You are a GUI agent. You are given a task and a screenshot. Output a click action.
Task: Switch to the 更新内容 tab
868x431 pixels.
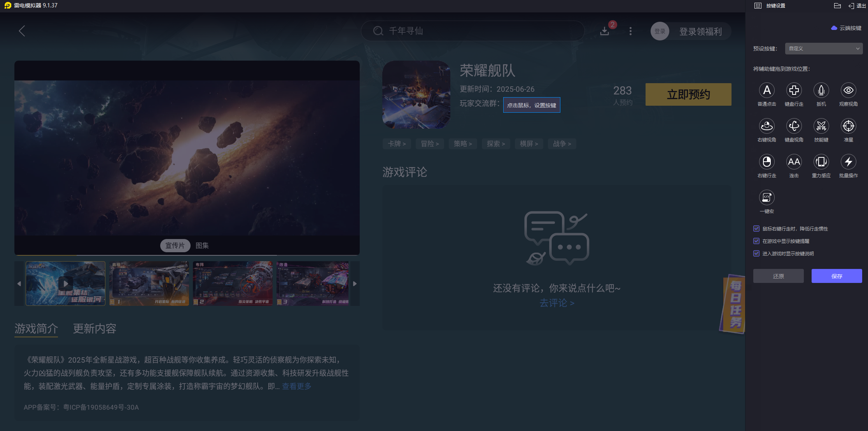pos(94,329)
